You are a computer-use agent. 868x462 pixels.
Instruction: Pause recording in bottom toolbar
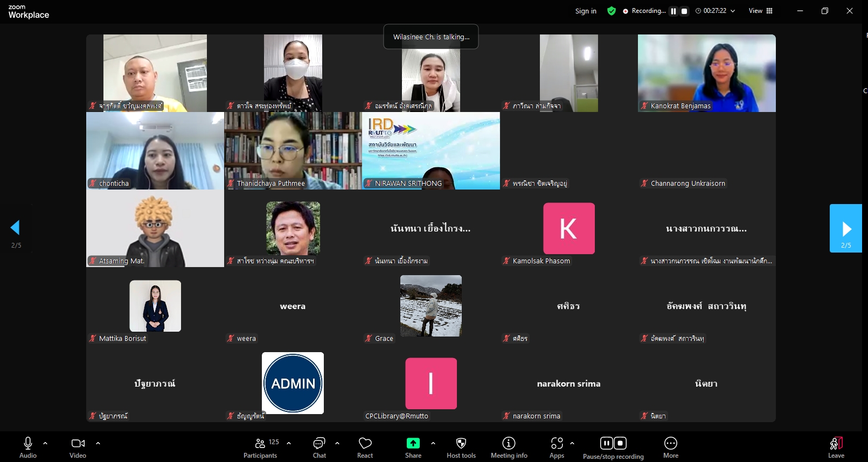click(x=607, y=443)
